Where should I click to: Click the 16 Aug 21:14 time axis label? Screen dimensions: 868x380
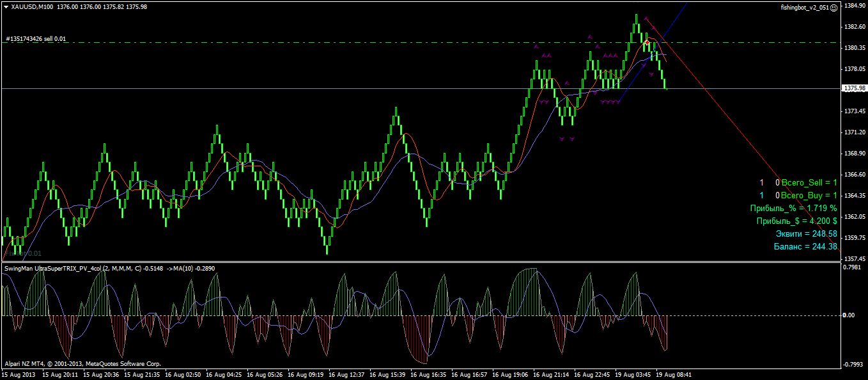[552, 374]
